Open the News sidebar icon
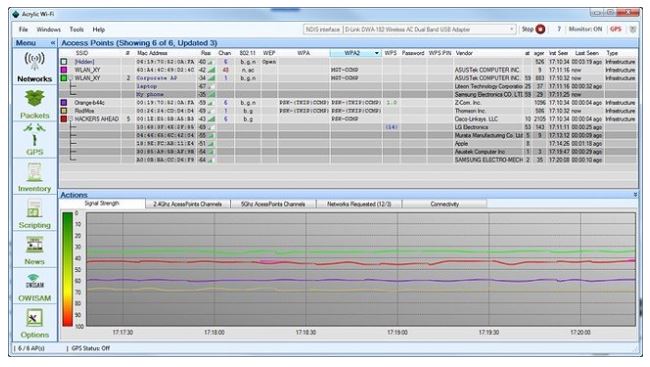 pos(34,250)
